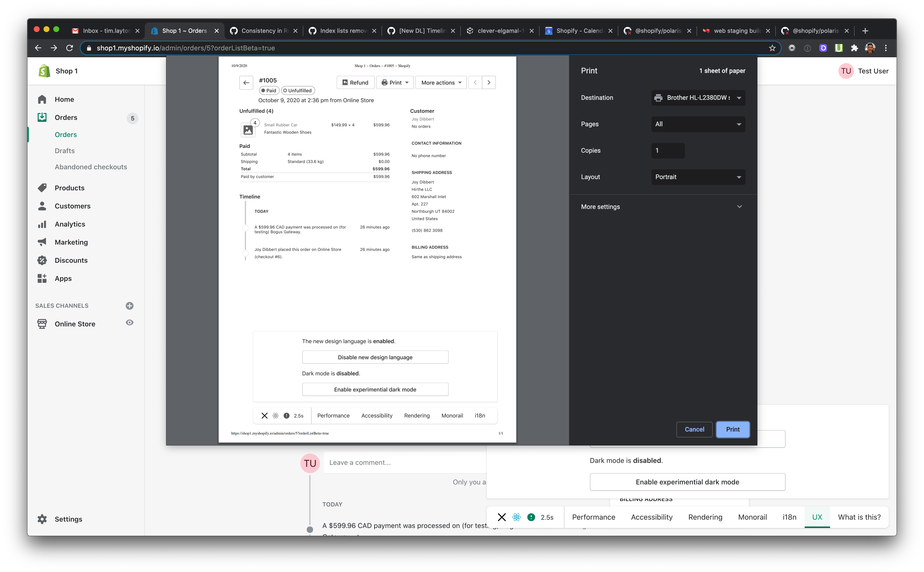Disable new design language
This screenshot has width=924, height=572.
375,357
